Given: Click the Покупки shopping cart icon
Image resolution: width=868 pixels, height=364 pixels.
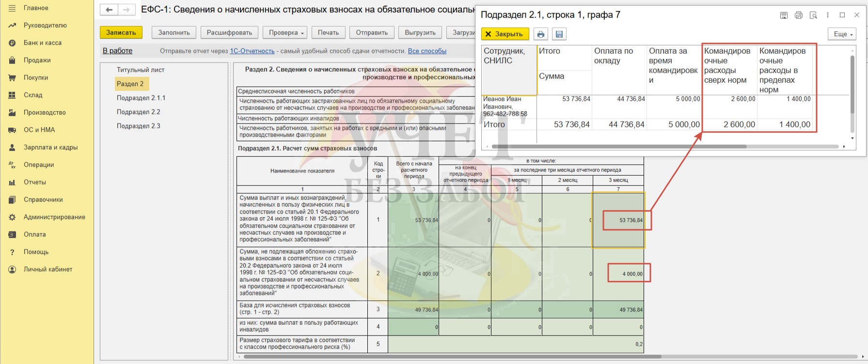Looking at the screenshot, I should point(12,77).
